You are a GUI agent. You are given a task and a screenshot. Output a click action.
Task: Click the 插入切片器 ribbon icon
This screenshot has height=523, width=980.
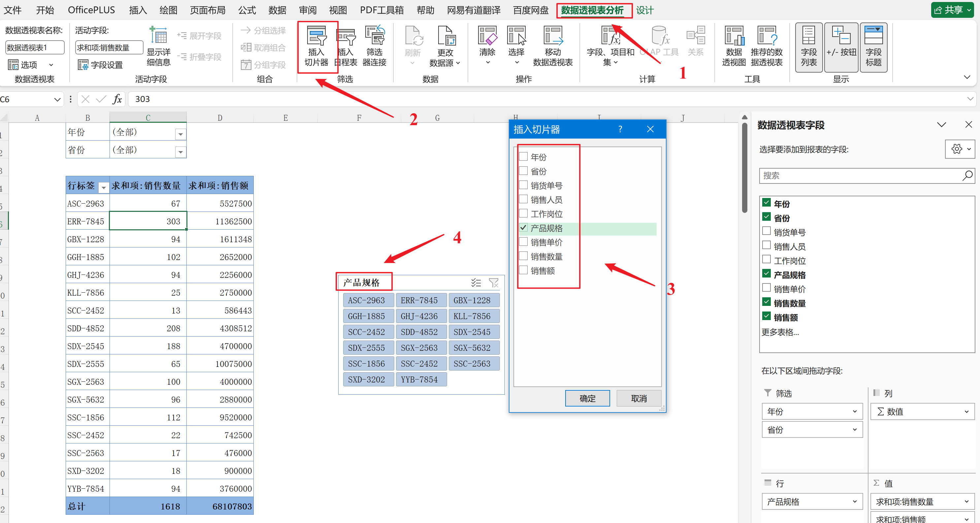point(316,37)
